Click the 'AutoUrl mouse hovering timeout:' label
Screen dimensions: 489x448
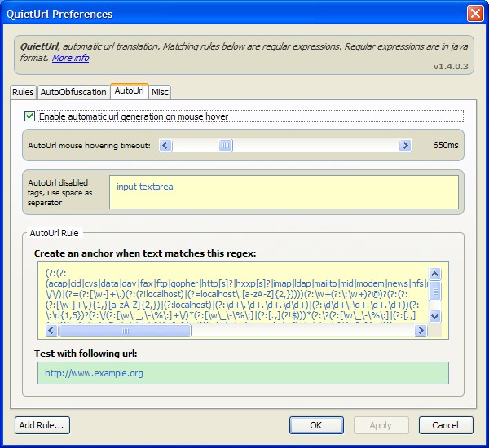click(89, 146)
